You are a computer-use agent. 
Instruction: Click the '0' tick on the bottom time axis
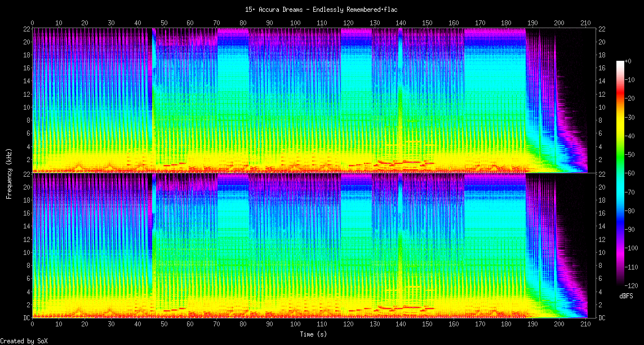point(32,325)
